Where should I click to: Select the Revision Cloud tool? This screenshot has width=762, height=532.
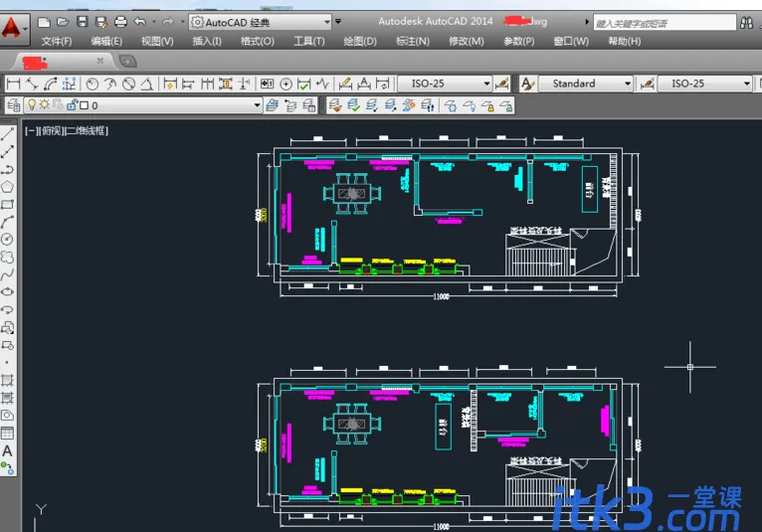click(x=7, y=257)
